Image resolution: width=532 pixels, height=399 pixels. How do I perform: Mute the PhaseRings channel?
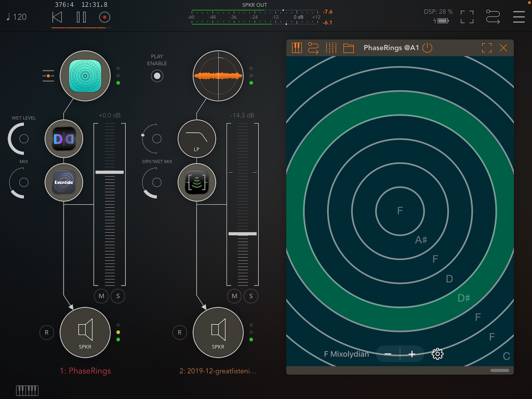tap(101, 296)
